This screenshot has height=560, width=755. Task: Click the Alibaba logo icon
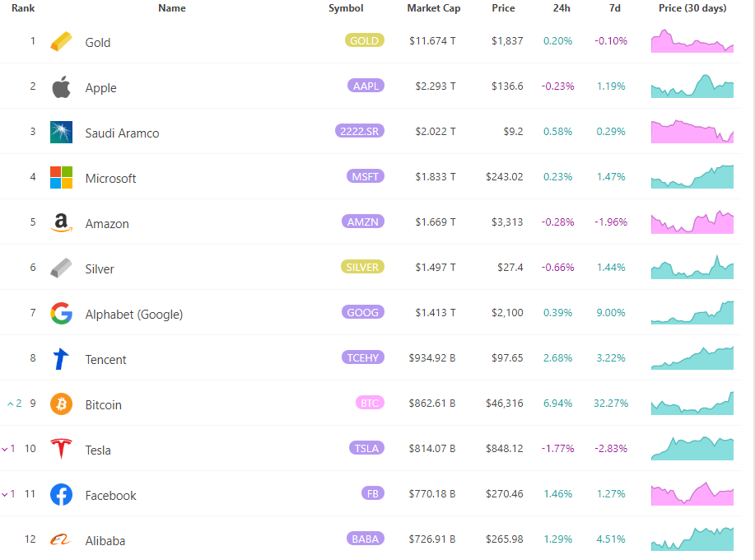61,539
